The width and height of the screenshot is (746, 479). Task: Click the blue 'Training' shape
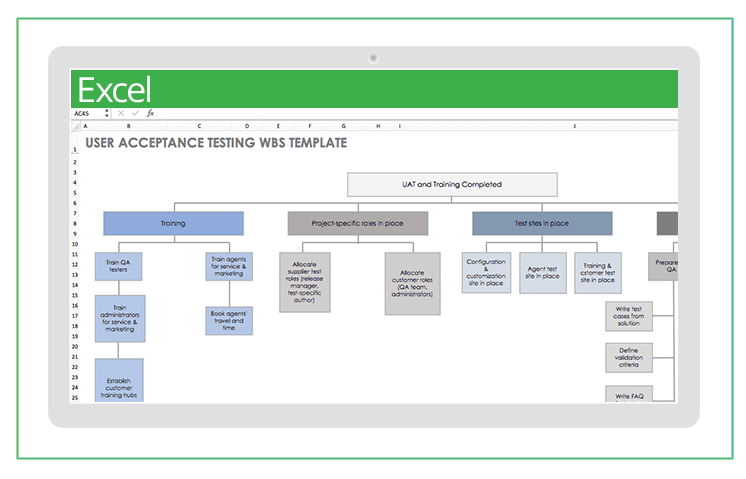click(173, 223)
